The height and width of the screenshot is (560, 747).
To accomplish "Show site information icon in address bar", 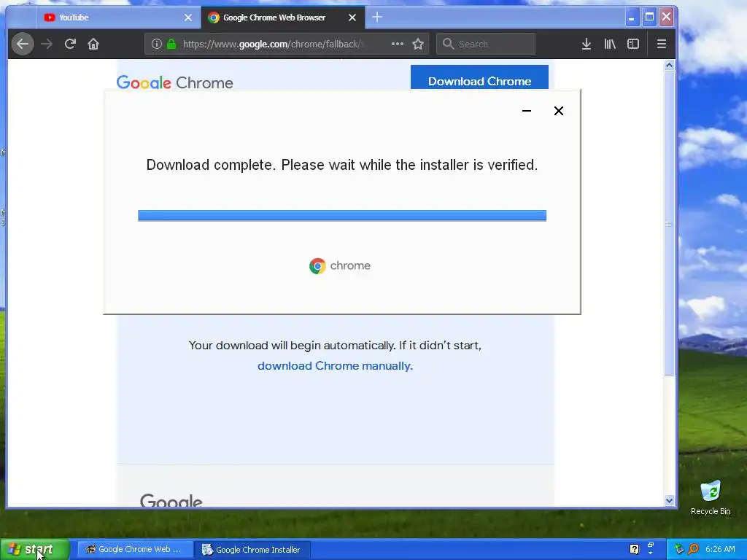I will click(x=157, y=44).
